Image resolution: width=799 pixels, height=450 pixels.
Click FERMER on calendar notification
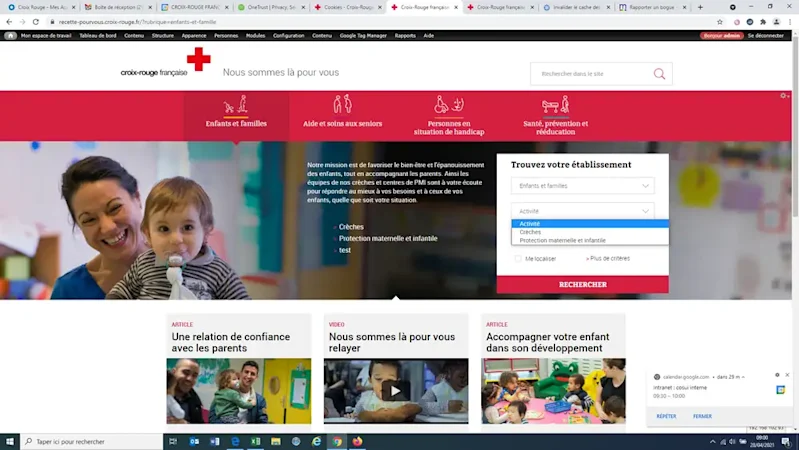coord(702,416)
